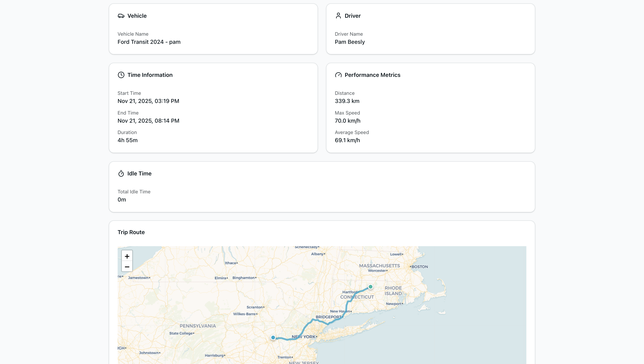
Task: Click driver name Pam Beesly
Action: (x=350, y=42)
